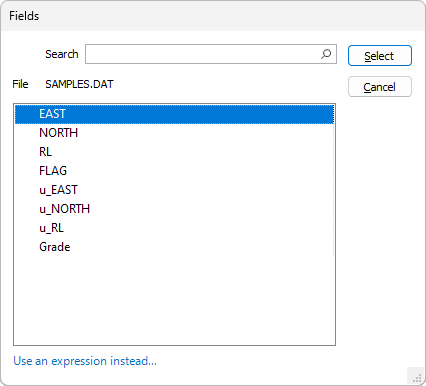Select the u_NORTH list entry
Image resolution: width=426 pixels, height=386 pixels.
point(174,209)
